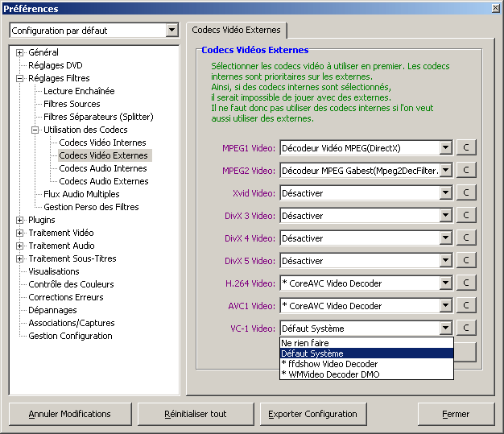This screenshot has height=434, width=504.
Task: Open the Configuration par défaut preset dropdown
Action: [x=171, y=31]
